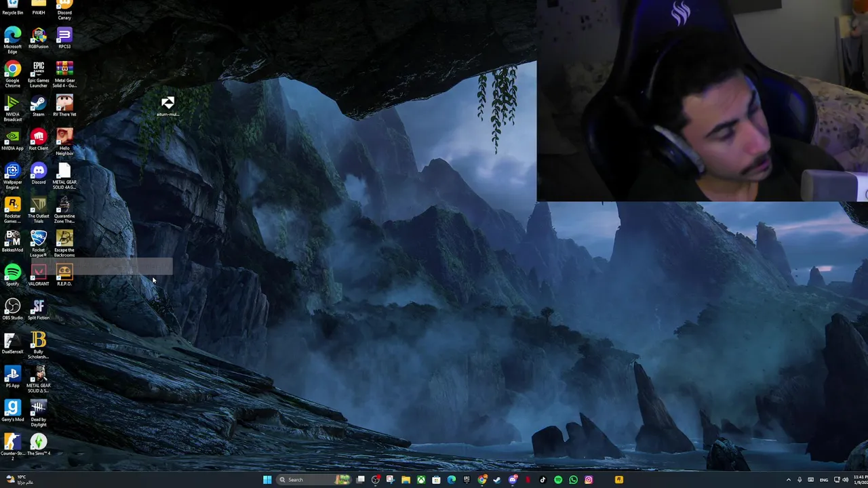Open the taskbar clock and date
Viewport: 868px width, 488px height.
860,480
